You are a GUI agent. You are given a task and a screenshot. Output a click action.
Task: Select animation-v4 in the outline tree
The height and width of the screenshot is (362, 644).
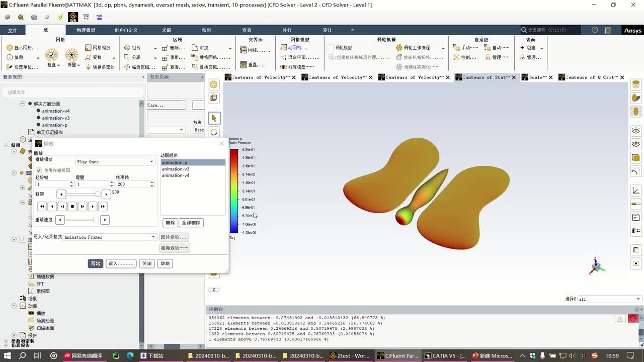pos(56,111)
